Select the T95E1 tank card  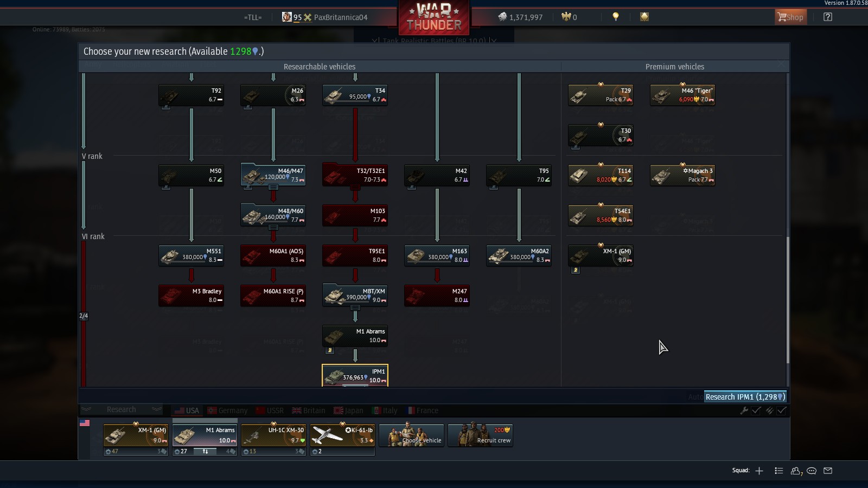coord(355,256)
